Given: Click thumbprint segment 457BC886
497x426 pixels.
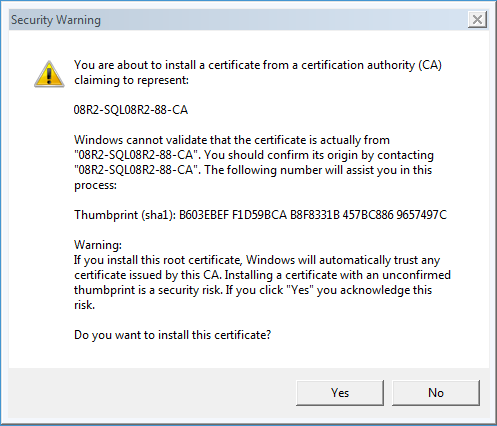Looking at the screenshot, I should [x=368, y=215].
